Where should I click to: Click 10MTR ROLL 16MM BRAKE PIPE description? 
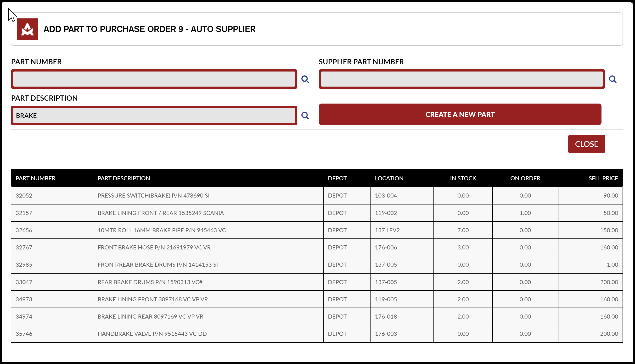point(162,230)
